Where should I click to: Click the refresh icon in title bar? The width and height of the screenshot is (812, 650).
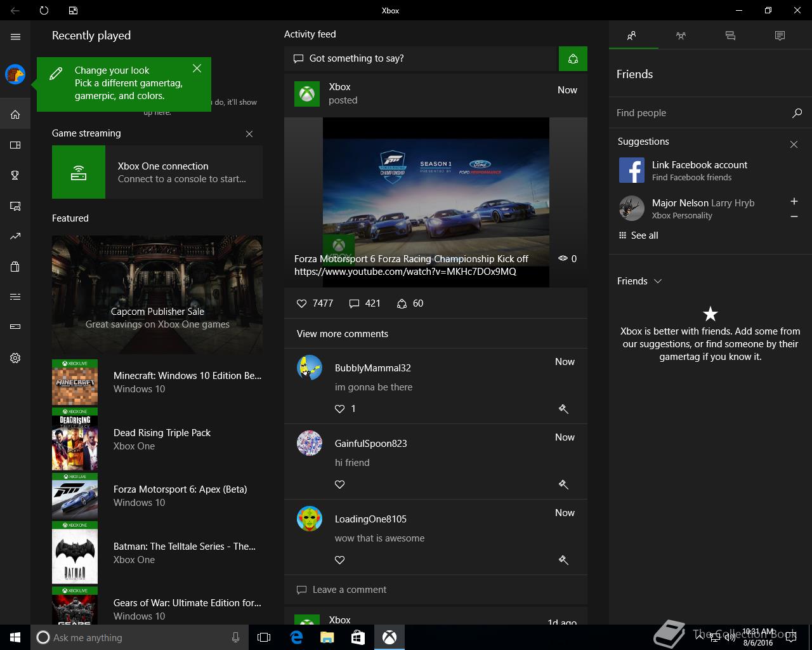pos(44,10)
